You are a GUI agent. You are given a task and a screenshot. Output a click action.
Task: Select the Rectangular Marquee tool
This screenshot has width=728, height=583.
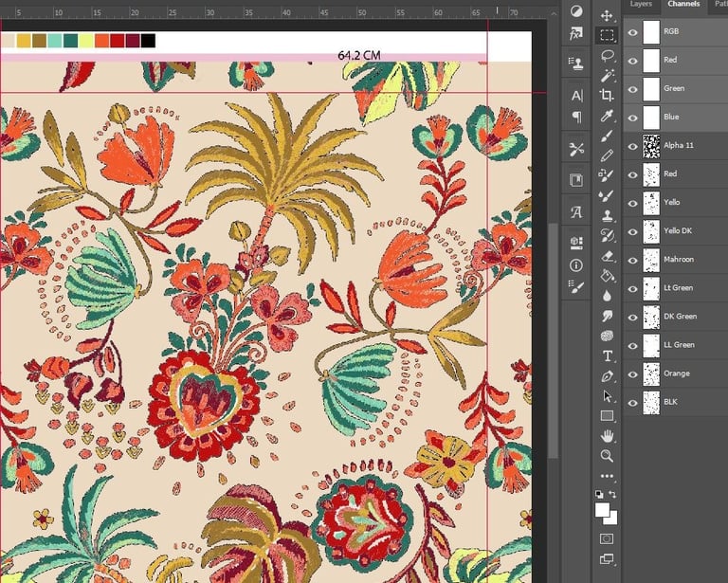(x=607, y=35)
